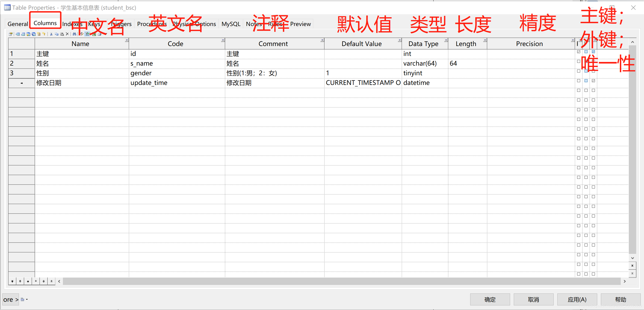Click the Cut scissors icon
The image size is (644, 310).
point(51,34)
